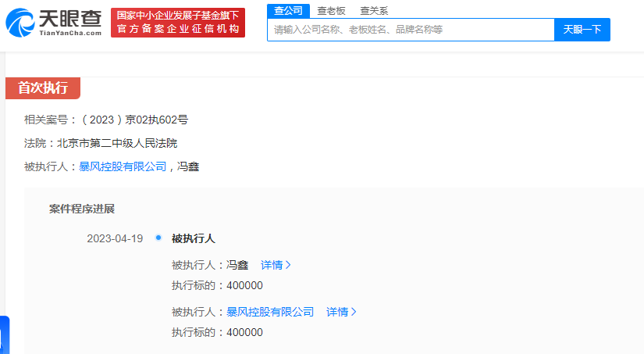Switch to the 查老板 search tab
Viewport: 644px width, 354px height.
pyautogui.click(x=331, y=11)
